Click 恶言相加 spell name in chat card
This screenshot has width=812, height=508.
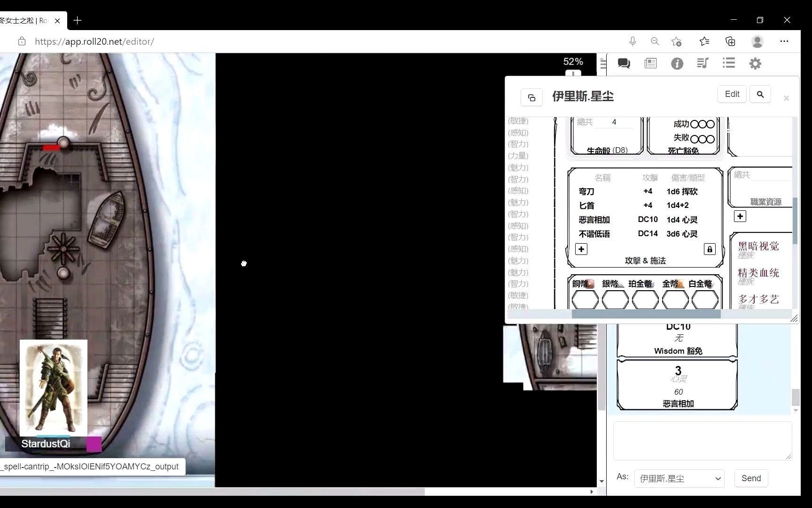point(678,404)
